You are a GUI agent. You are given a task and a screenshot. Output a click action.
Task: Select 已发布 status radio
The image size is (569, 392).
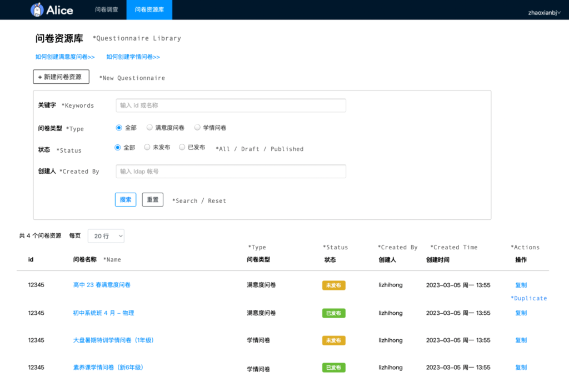pyautogui.click(x=182, y=147)
